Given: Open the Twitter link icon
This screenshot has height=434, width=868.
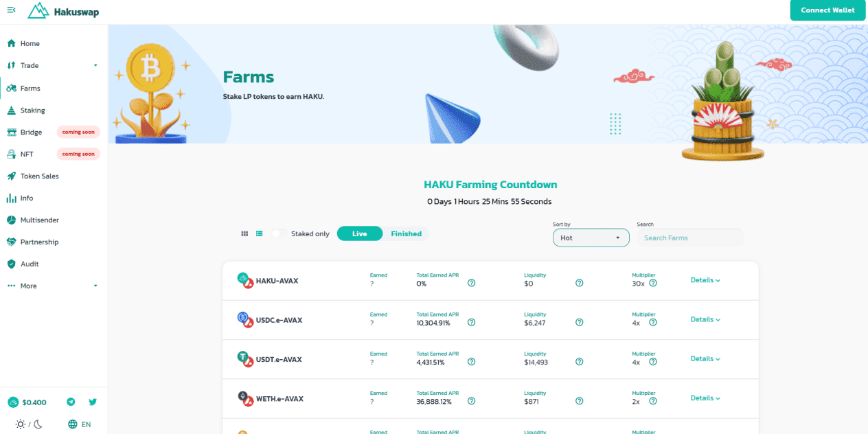Looking at the screenshot, I should coord(93,402).
